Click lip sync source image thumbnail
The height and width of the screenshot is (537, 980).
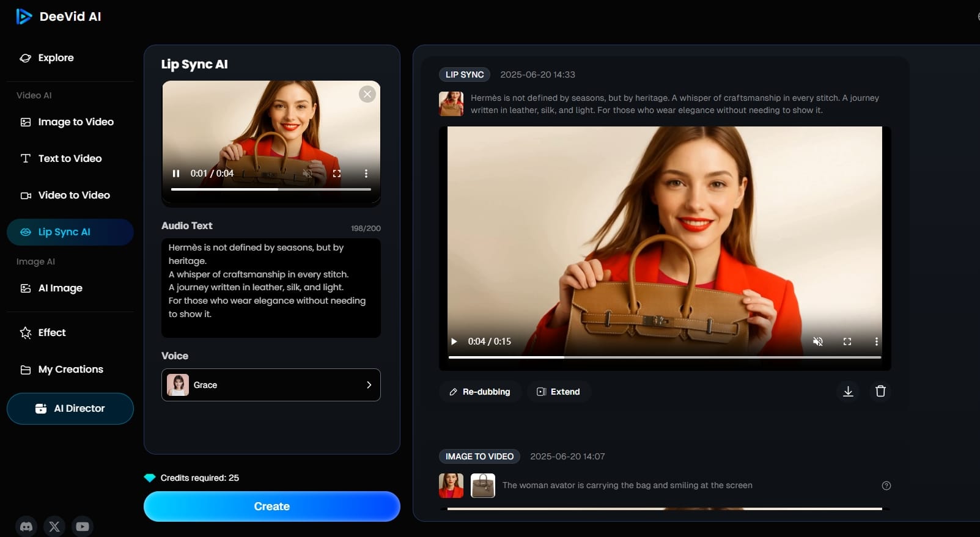(451, 104)
